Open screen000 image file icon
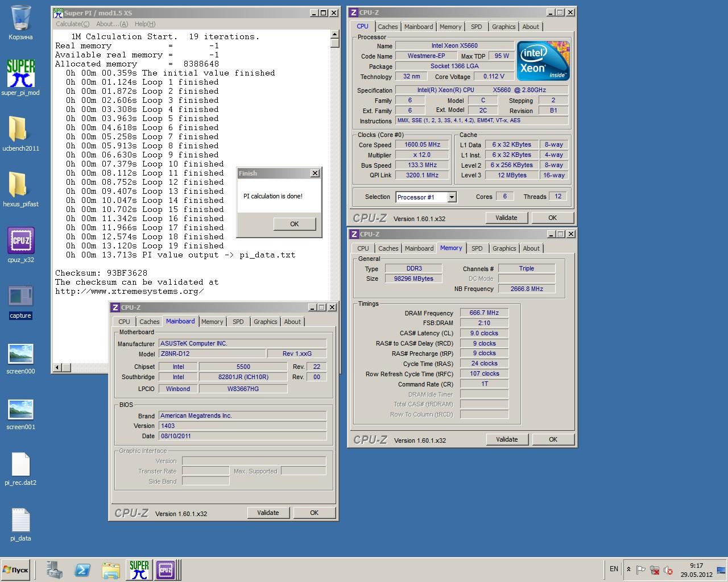Viewport: 728px width, 582px height. [x=20, y=357]
